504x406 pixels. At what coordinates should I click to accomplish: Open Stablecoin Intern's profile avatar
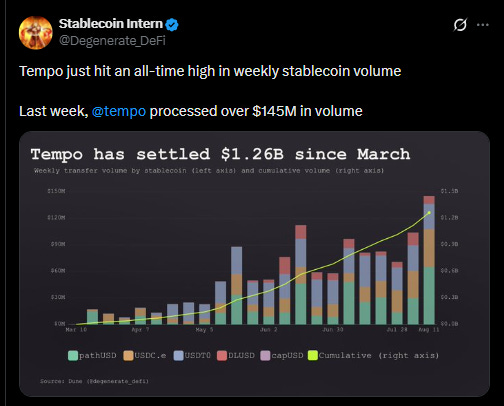coord(36,33)
